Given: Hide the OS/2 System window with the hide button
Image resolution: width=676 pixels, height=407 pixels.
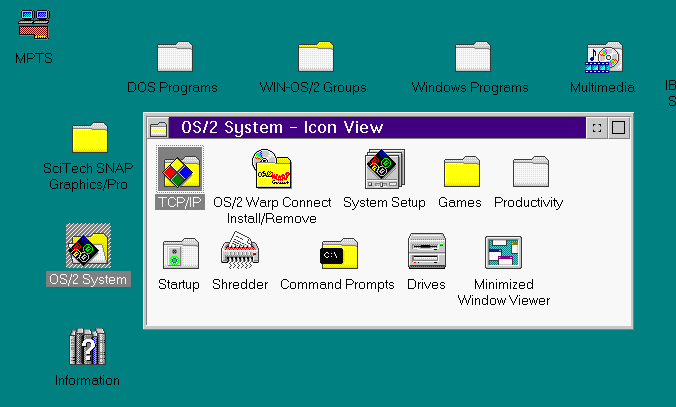Looking at the screenshot, I should pos(597,128).
